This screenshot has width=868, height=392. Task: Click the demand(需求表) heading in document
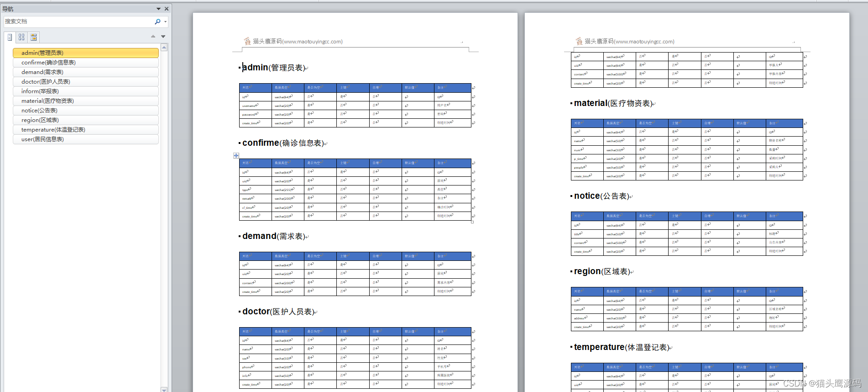point(274,236)
